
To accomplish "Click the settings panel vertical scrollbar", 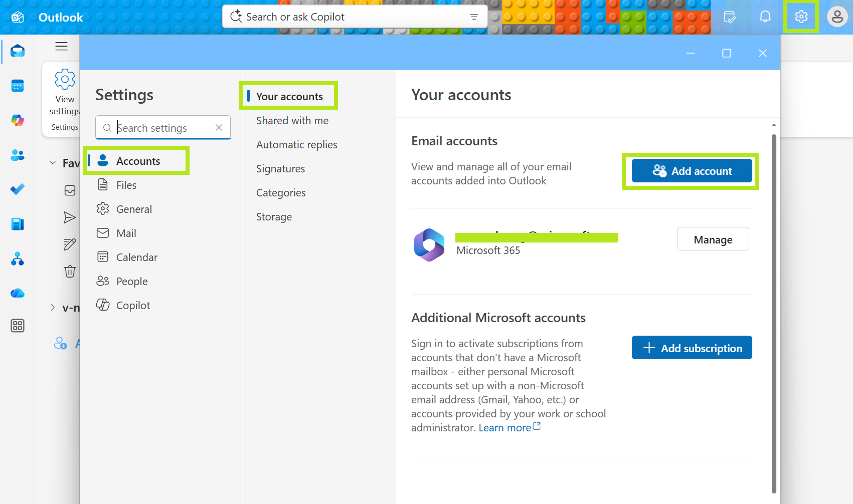I will click(x=774, y=313).
